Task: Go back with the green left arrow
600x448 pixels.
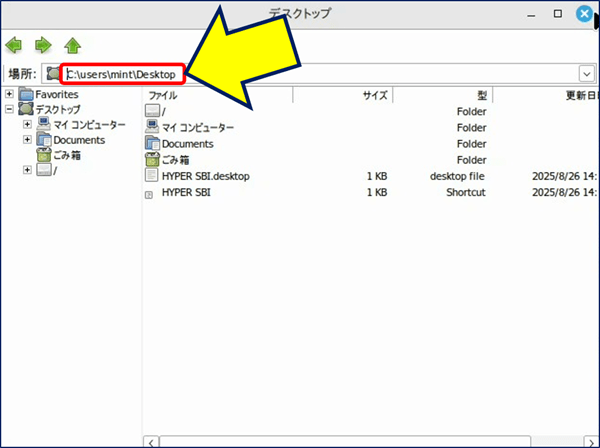Action: click(14, 45)
